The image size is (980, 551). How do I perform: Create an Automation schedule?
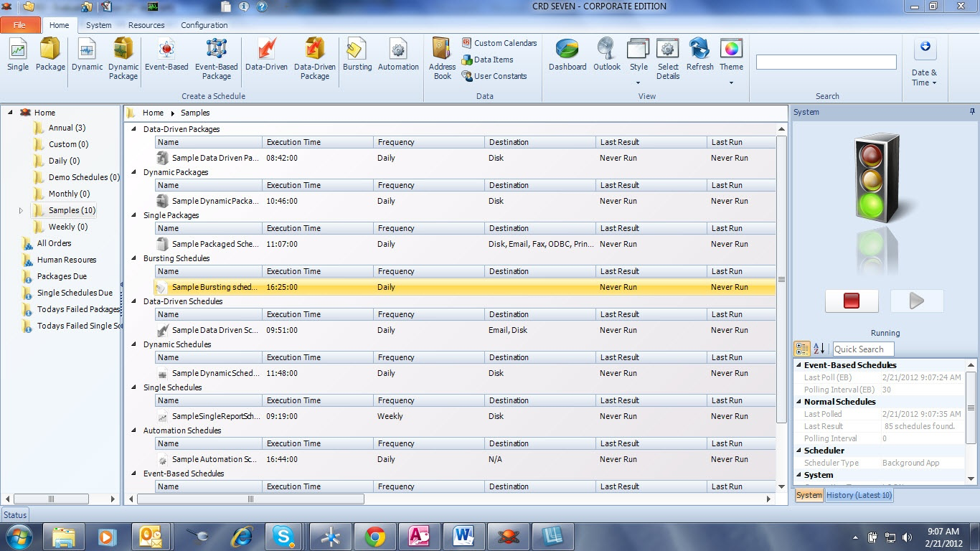[398, 57]
